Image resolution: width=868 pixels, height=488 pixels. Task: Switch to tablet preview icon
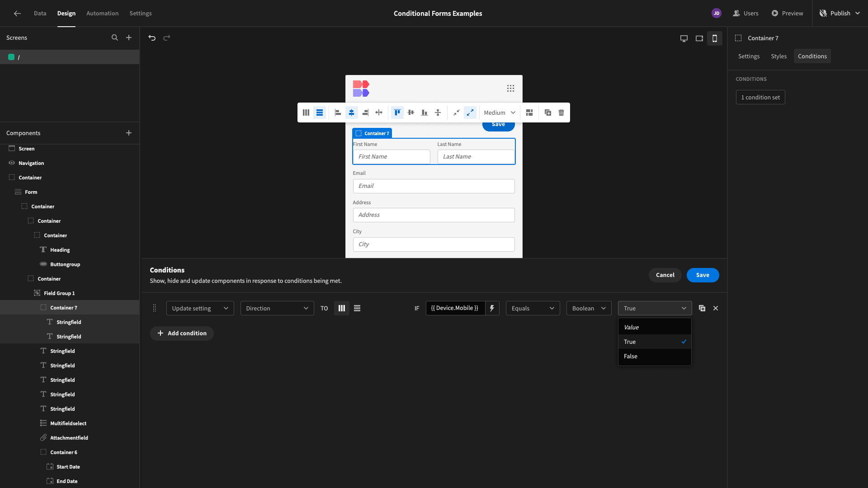click(699, 38)
